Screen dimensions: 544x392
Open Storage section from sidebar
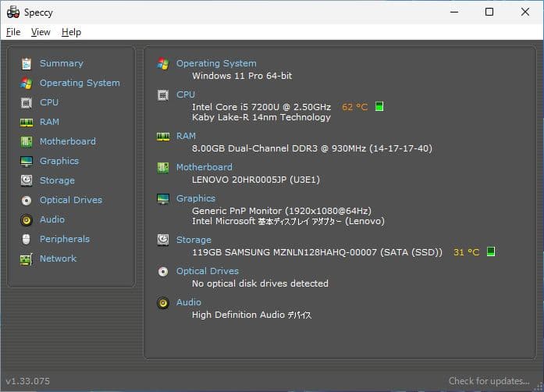[57, 180]
